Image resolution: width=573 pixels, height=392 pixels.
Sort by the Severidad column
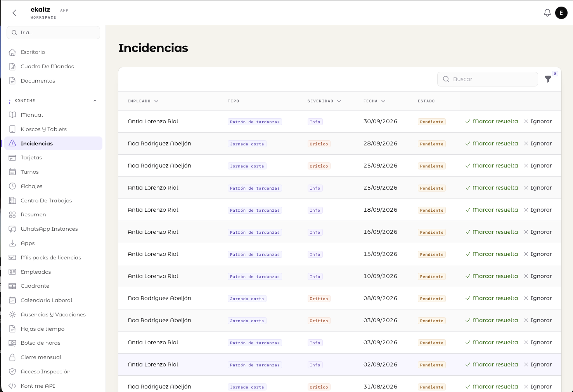(x=324, y=101)
